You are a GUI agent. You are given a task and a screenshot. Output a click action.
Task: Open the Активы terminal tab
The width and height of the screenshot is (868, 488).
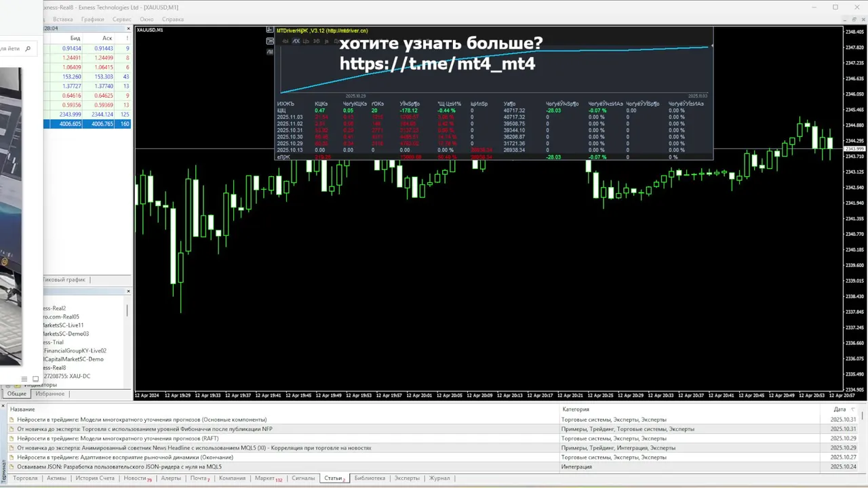56,479
